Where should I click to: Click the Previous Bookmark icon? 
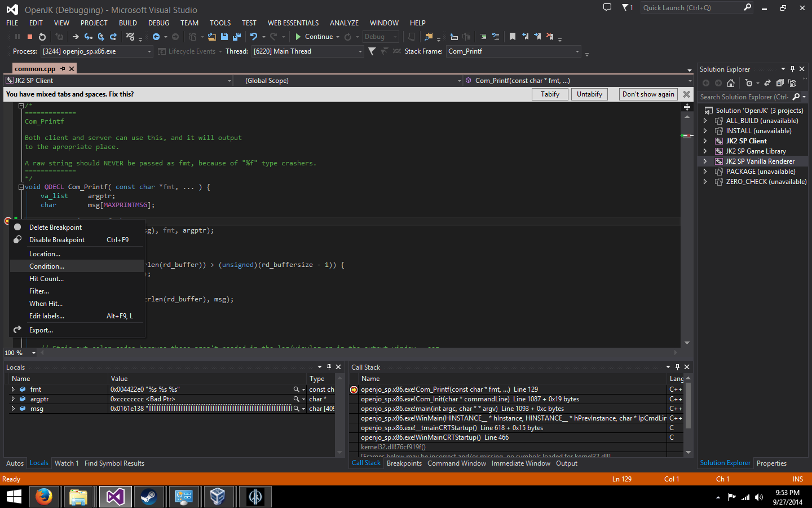pos(525,37)
